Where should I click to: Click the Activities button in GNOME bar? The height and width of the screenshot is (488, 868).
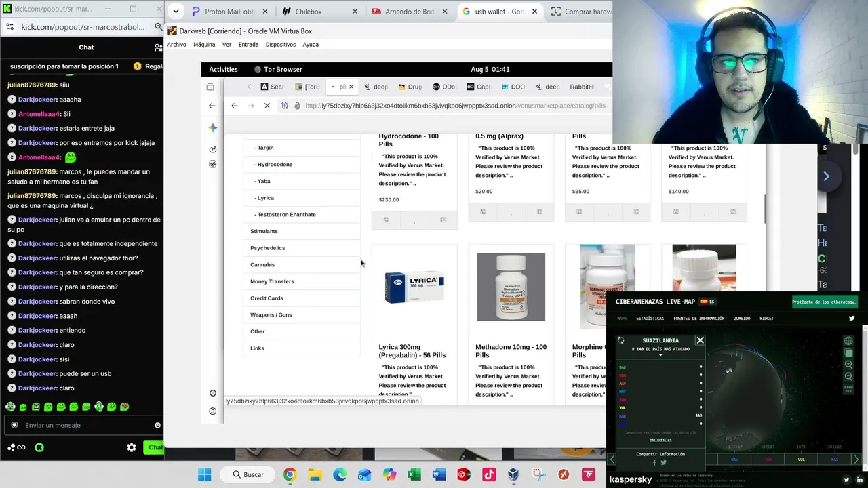click(223, 69)
